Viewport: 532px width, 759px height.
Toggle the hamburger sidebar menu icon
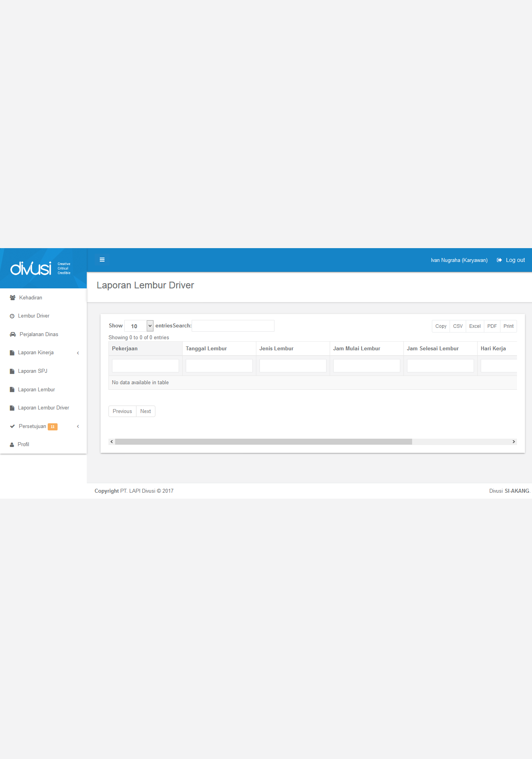(102, 260)
